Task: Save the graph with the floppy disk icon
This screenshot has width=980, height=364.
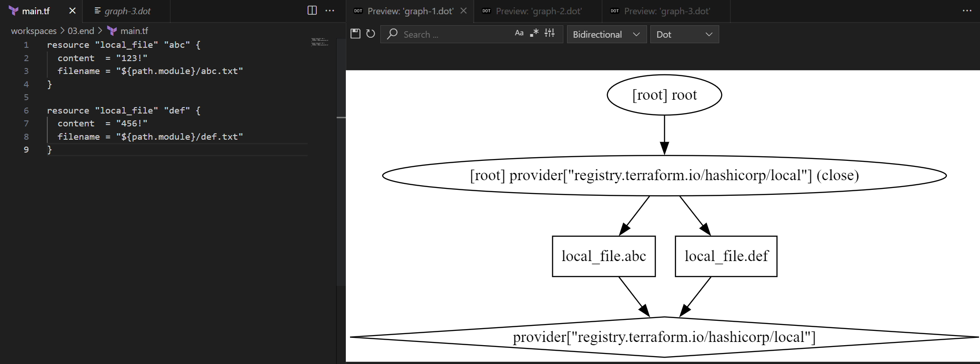Action: pyautogui.click(x=355, y=34)
